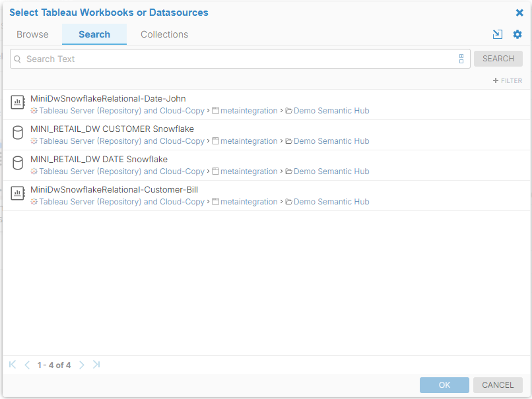This screenshot has height=399, width=532.
Task: Confirm selection with the OK button
Action: (444, 385)
